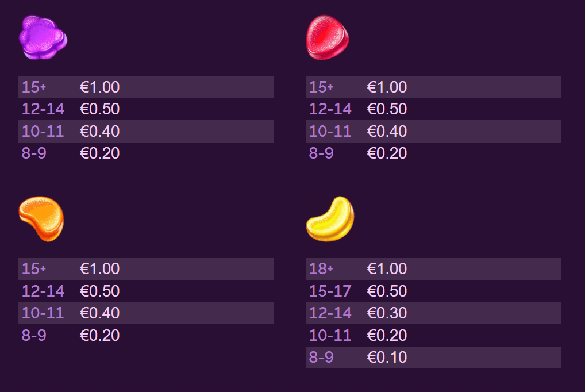Click red candy 10-11 €0.40 row
Screen dimensions: 585x392
tap(433, 131)
